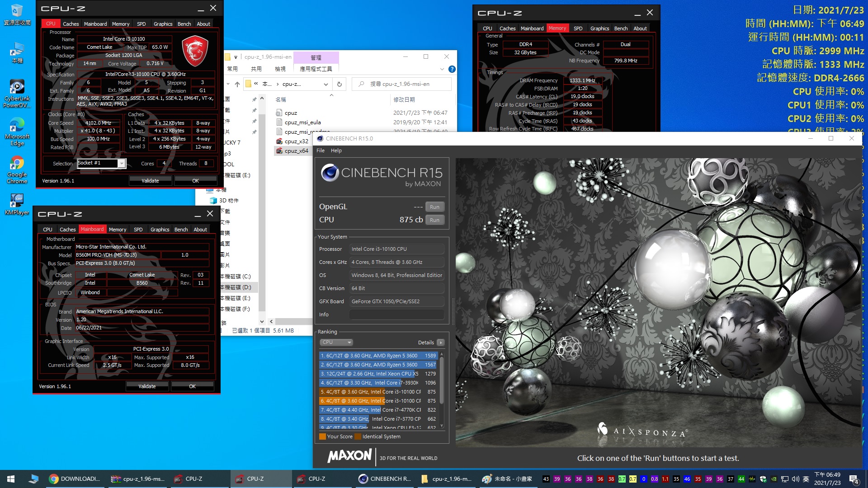Click Validate in the Mainboard CPU-Z window
The image size is (868, 488).
(x=147, y=386)
